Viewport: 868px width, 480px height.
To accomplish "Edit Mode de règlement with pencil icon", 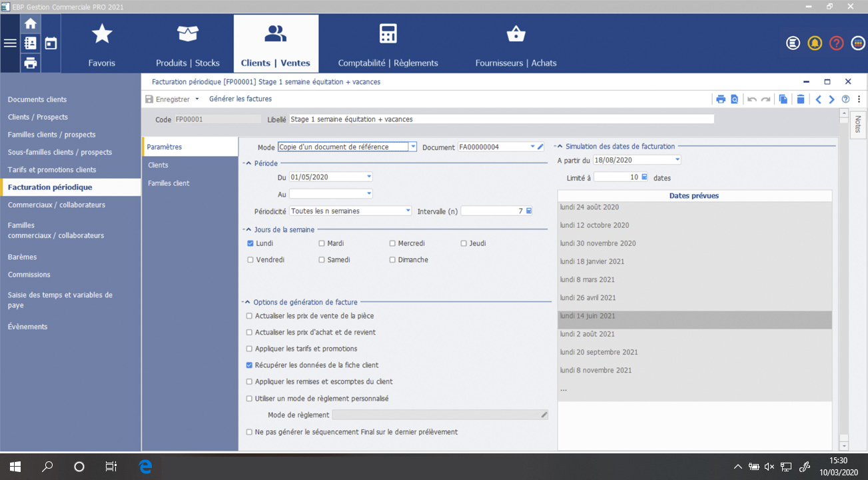I will click(544, 415).
